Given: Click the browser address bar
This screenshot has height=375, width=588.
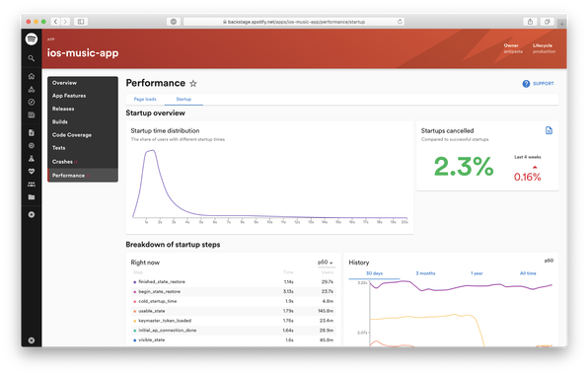Looking at the screenshot, I should [x=294, y=22].
